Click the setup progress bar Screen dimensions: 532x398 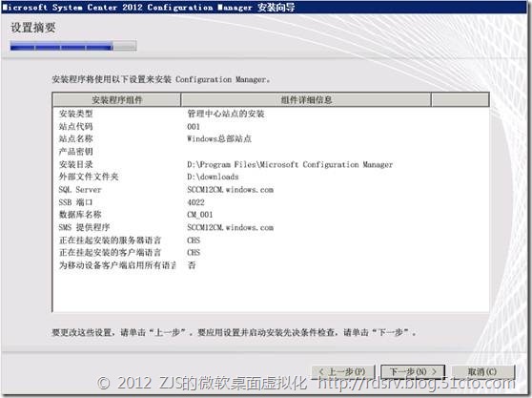pyautogui.click(x=73, y=46)
